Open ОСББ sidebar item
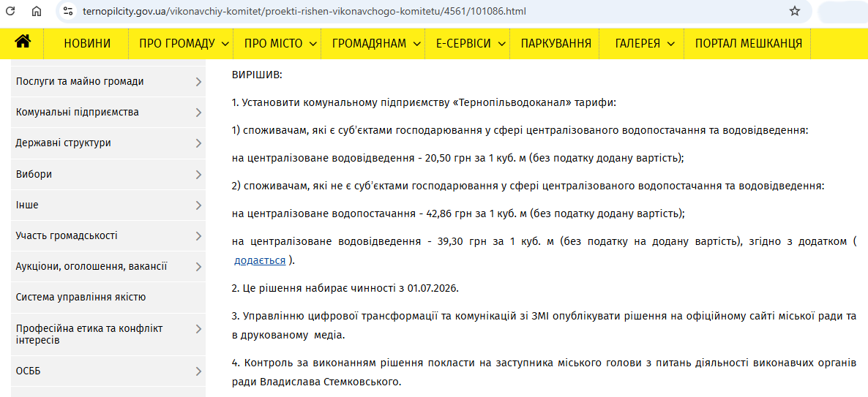 click(108, 371)
